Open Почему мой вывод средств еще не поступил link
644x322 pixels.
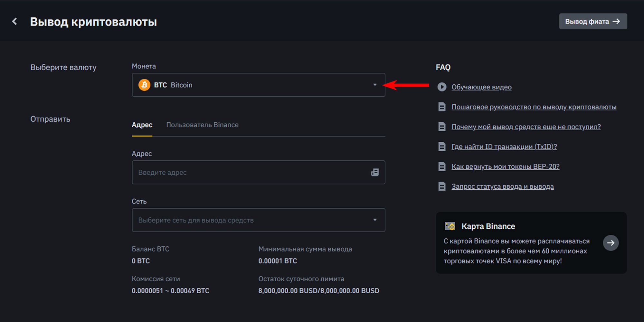[x=526, y=127]
